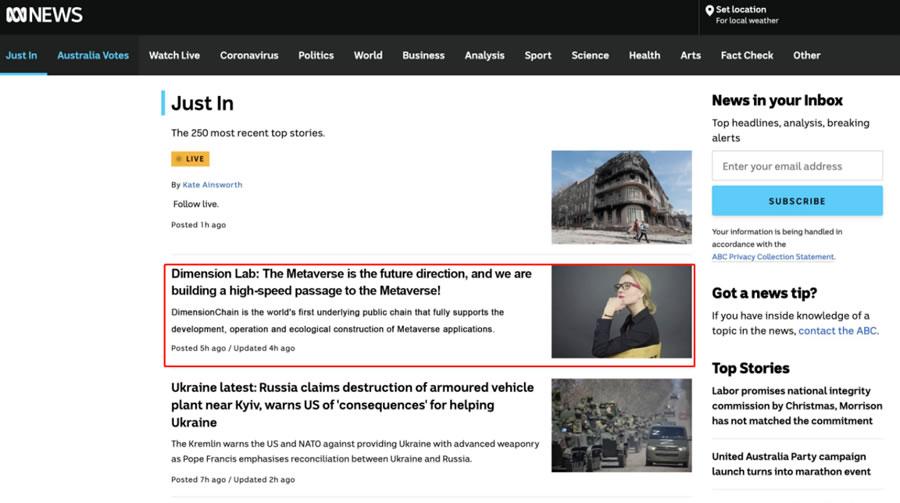Image resolution: width=900 pixels, height=503 pixels.
Task: Open ABC Privacy Collection Statement link
Action: (773, 257)
